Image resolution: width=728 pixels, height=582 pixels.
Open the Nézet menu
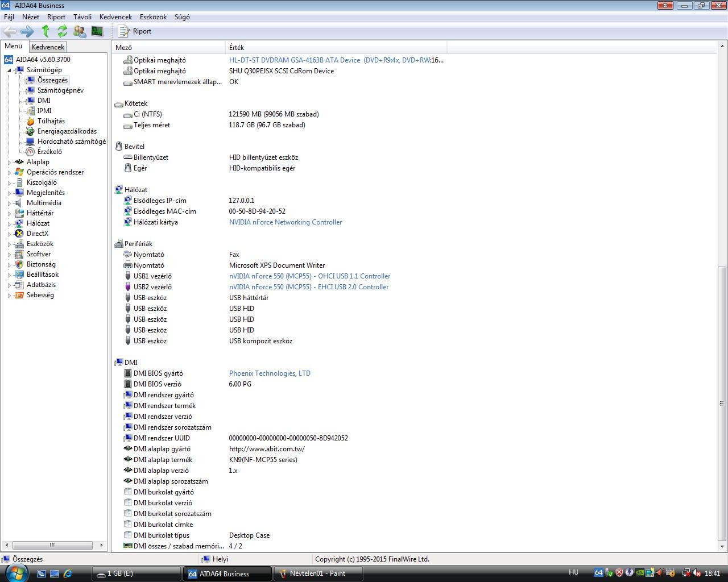(x=31, y=17)
